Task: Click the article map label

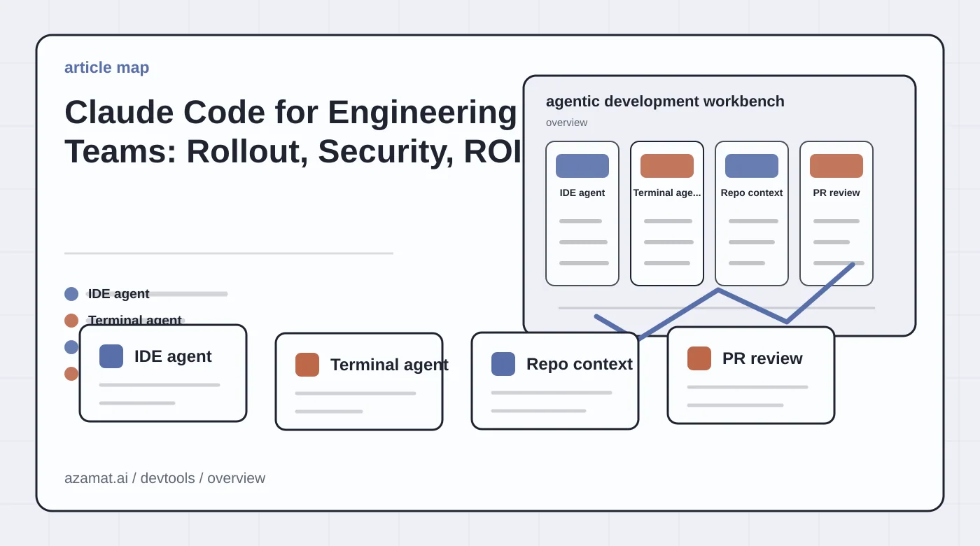Action: [x=107, y=67]
